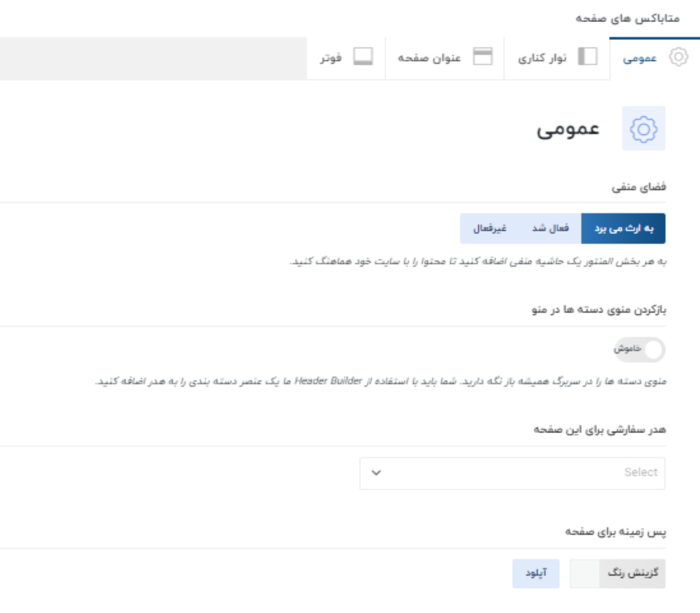The height and width of the screenshot is (613, 700).
Task: Click the Header Builder description text
Action: point(381,381)
